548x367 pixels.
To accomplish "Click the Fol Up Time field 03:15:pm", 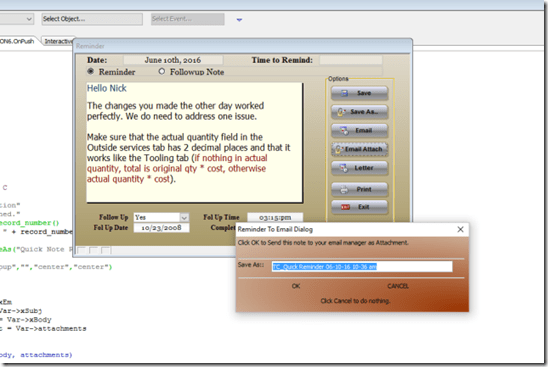I will (x=275, y=217).
